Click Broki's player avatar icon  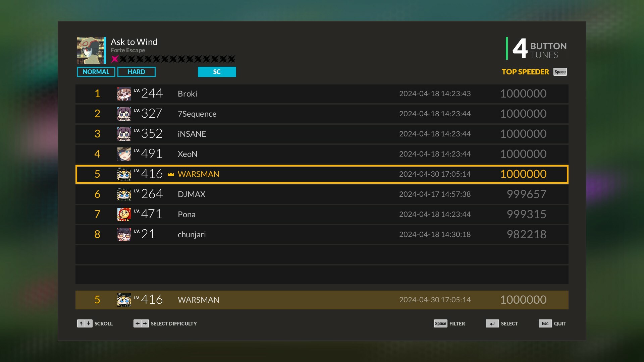[x=124, y=94]
